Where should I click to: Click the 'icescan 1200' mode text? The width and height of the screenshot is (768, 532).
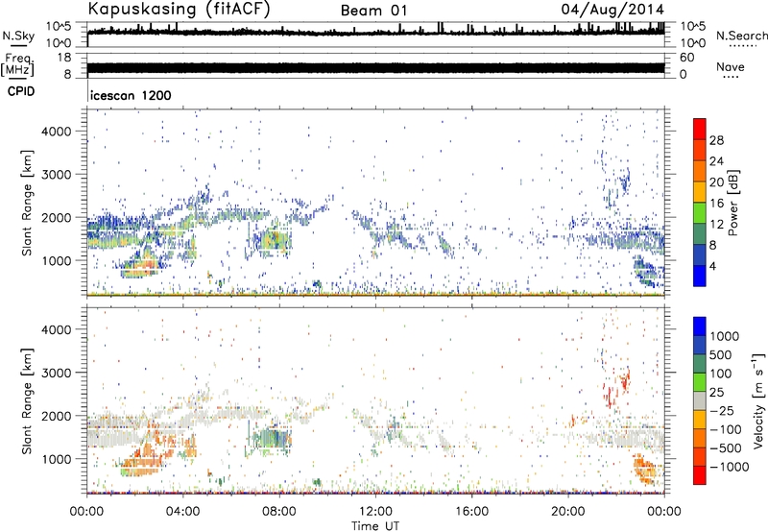click(131, 95)
